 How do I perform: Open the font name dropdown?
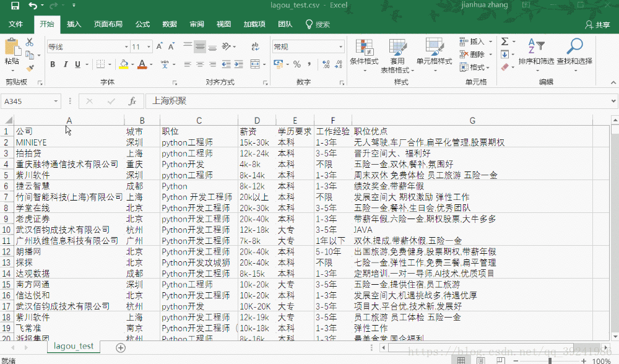click(126, 47)
